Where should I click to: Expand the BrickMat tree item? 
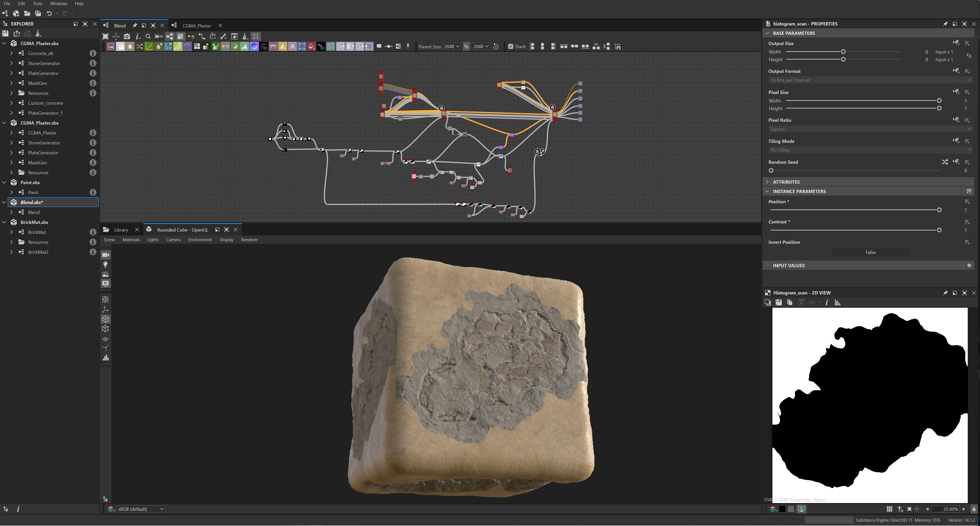[x=11, y=232]
